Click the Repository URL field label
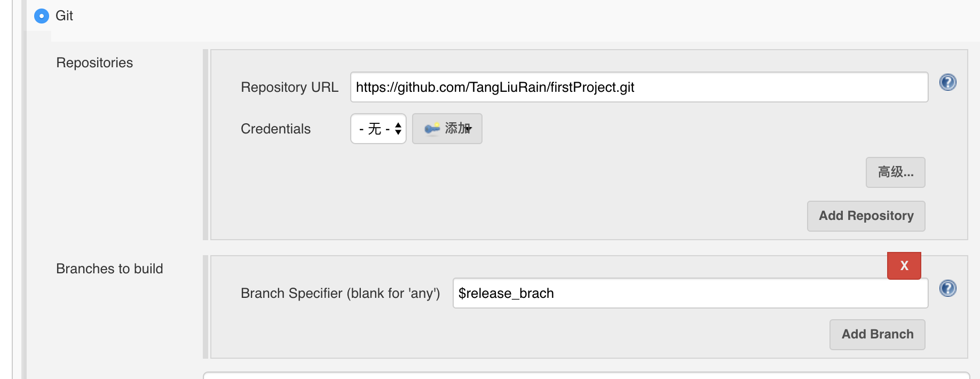This screenshot has width=980, height=379. coord(289,87)
